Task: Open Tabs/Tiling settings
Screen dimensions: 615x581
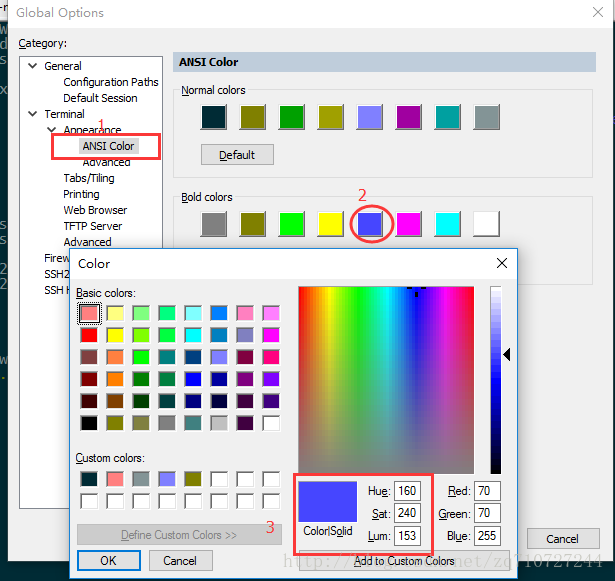Action: [x=89, y=178]
